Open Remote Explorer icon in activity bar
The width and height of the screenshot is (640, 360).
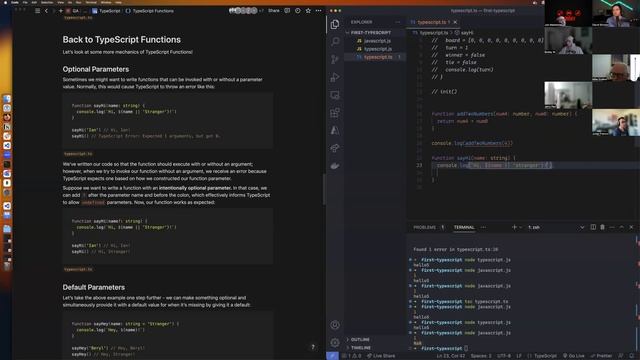(335, 95)
